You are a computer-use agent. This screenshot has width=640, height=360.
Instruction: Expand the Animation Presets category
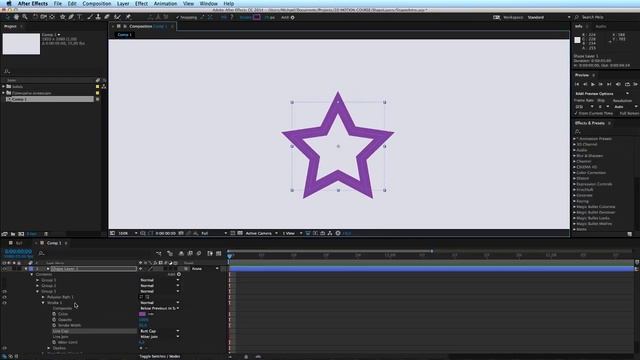[x=575, y=139]
